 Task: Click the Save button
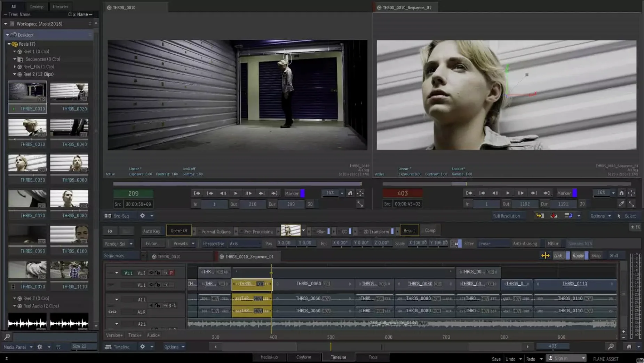(x=496, y=359)
